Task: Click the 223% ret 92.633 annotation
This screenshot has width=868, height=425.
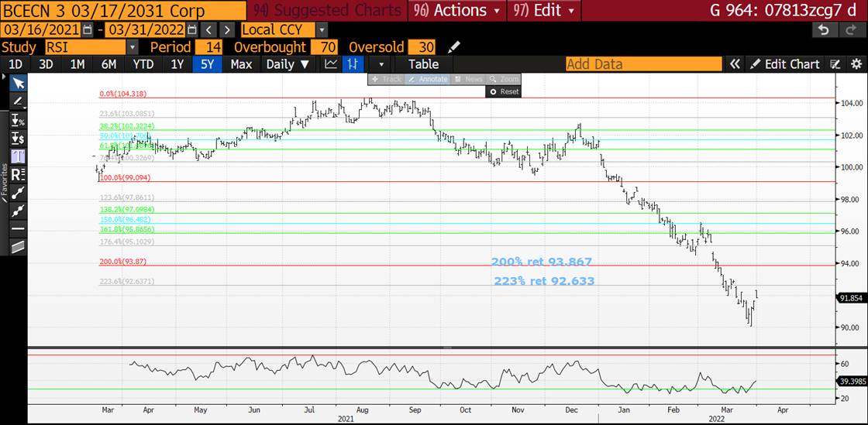Action: click(543, 281)
